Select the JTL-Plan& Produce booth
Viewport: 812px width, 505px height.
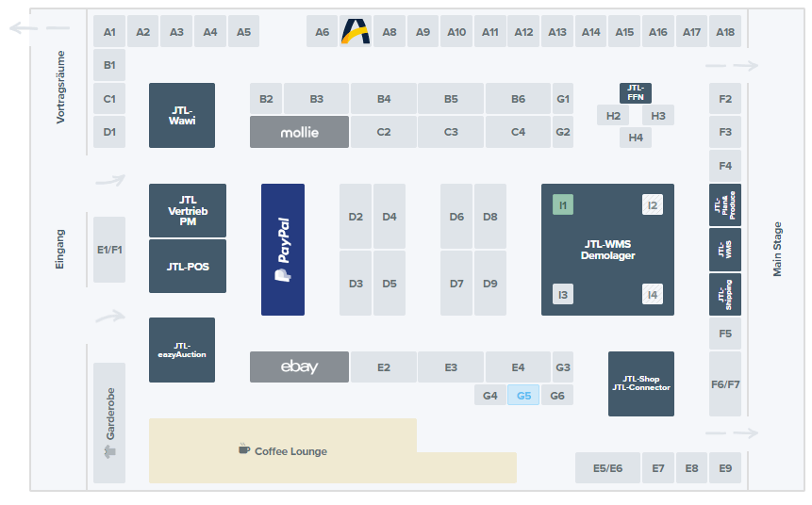tap(725, 204)
